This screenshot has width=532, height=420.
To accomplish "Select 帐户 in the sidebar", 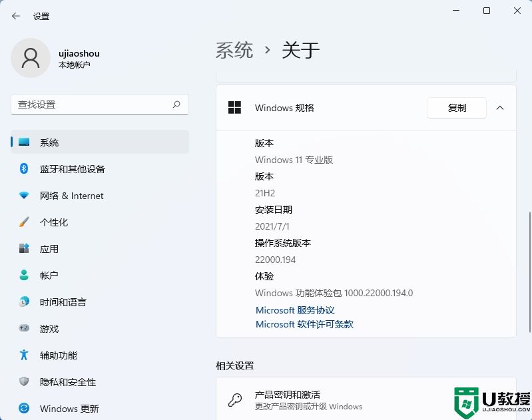I will click(100, 275).
